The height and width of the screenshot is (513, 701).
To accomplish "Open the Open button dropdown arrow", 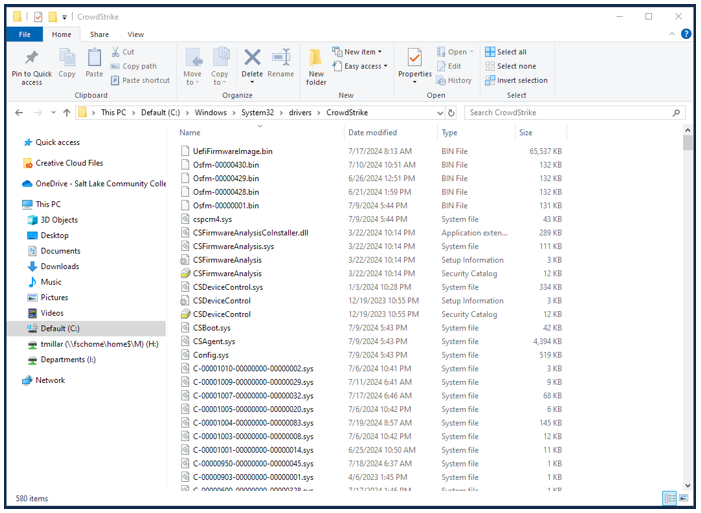I will [x=472, y=52].
